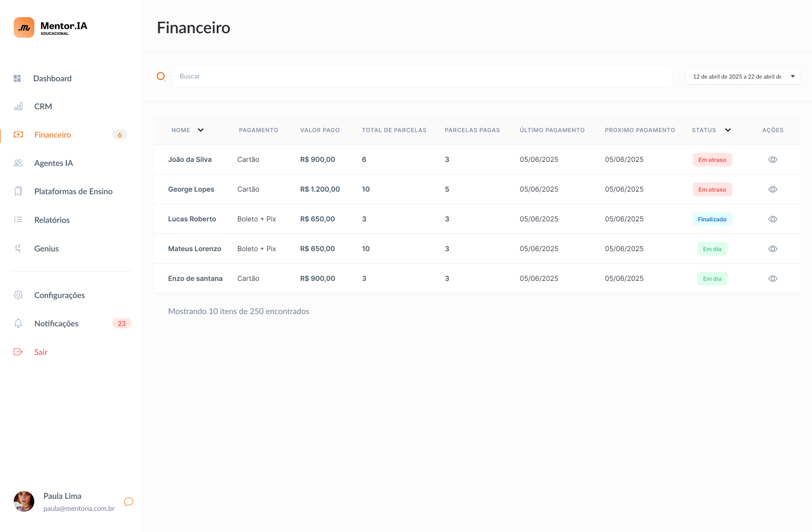Click the CRM bar chart icon

point(18,106)
